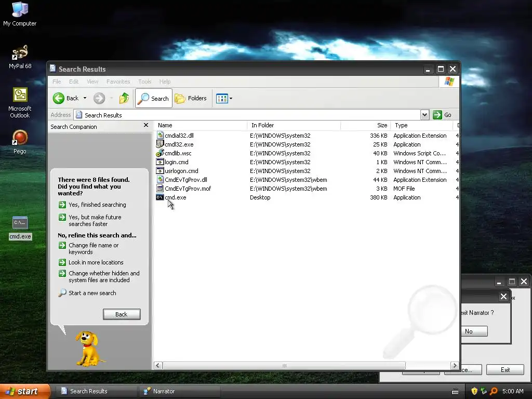Screen dimensions: 532x399
Task: Sort by In Folder column header
Action: (x=294, y=125)
